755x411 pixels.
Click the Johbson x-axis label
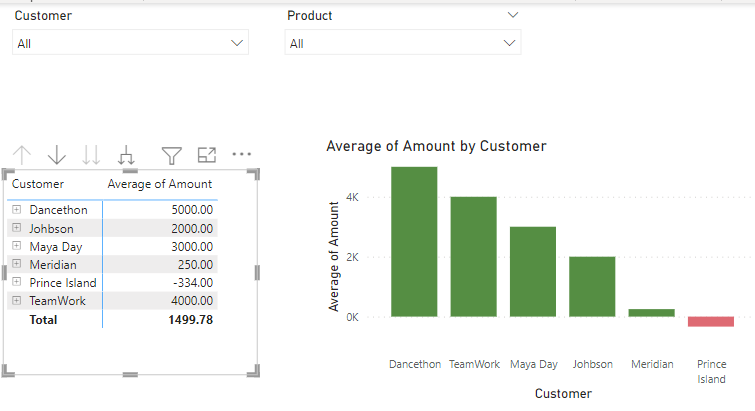593,364
